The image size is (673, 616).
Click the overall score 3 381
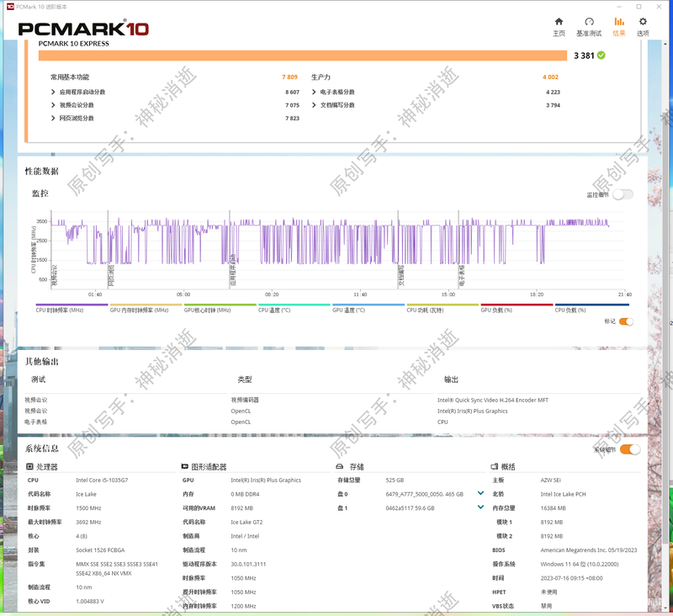584,56
